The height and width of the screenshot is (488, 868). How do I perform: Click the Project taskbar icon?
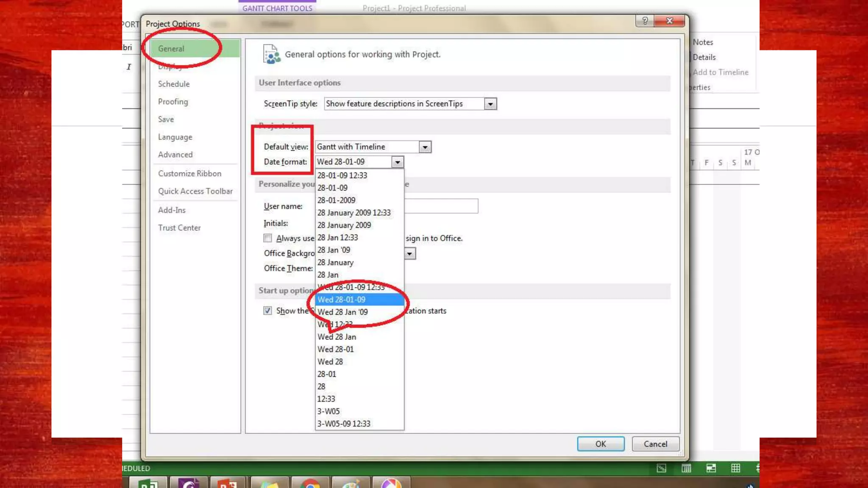click(148, 483)
